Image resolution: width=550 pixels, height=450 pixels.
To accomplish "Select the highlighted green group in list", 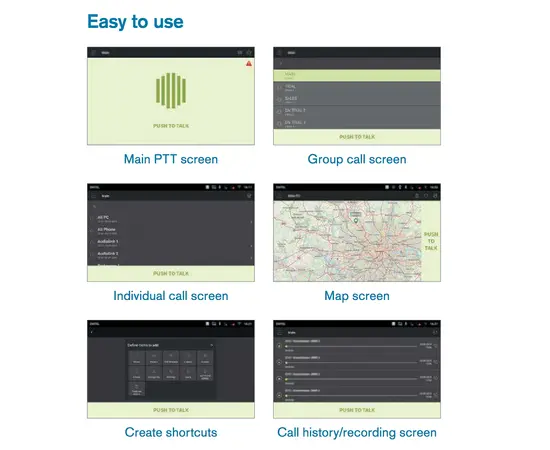I will coord(357,75).
